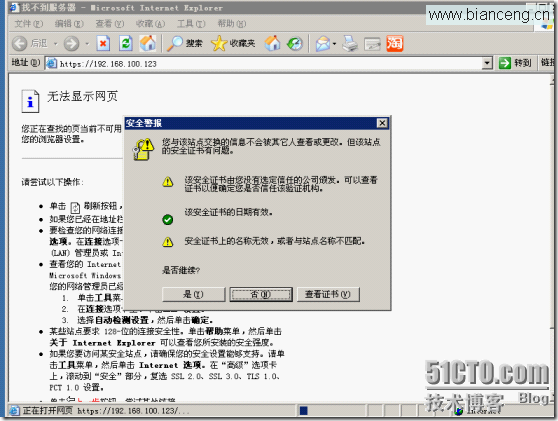
Task: Open the Search magnifier icon
Action: 175,43
